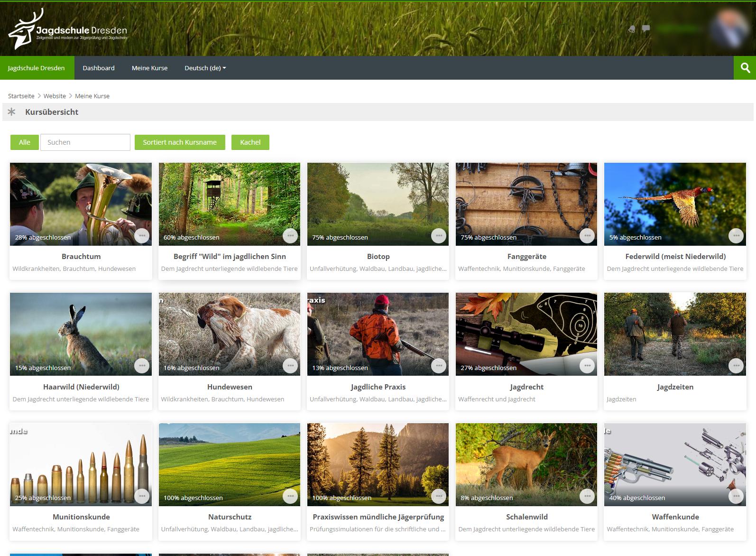Open options menu on Waffenkunde card

pos(736,496)
